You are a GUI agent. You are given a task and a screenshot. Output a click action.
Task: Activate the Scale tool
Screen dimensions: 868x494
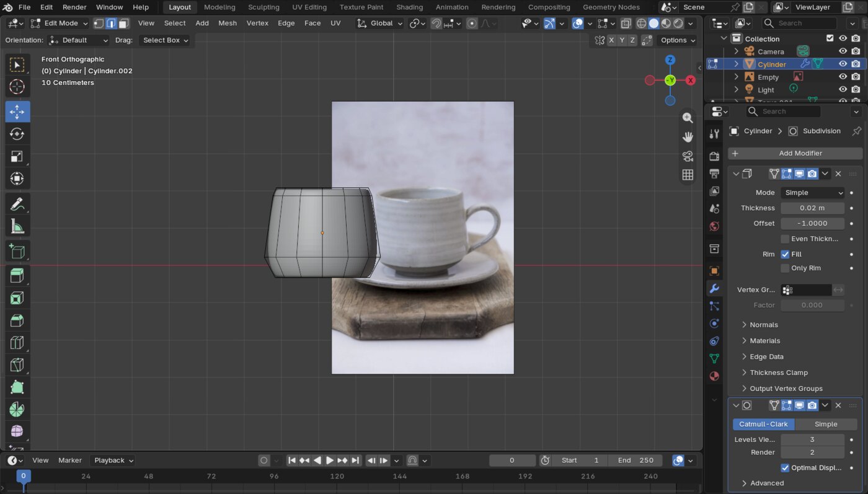pos(17,156)
